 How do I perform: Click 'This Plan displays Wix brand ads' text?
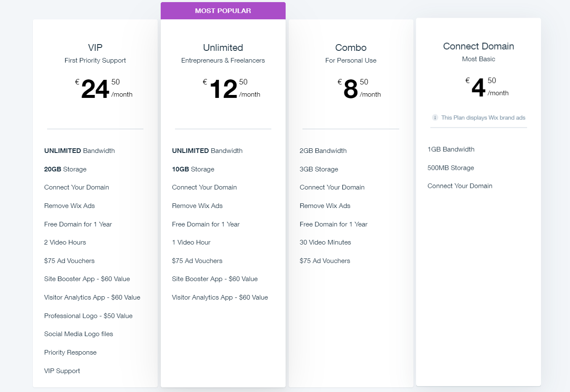tap(483, 118)
